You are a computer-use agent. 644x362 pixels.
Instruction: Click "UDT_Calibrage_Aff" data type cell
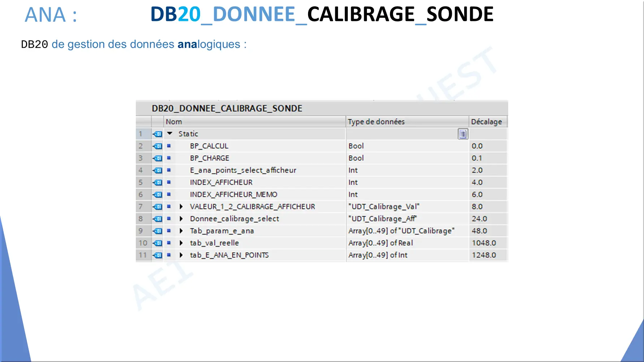[382, 219]
